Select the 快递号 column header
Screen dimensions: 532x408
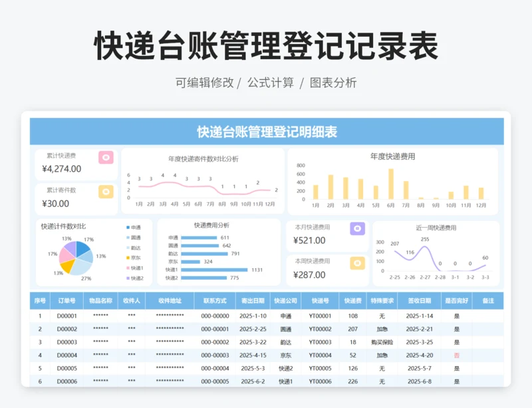[x=320, y=301]
